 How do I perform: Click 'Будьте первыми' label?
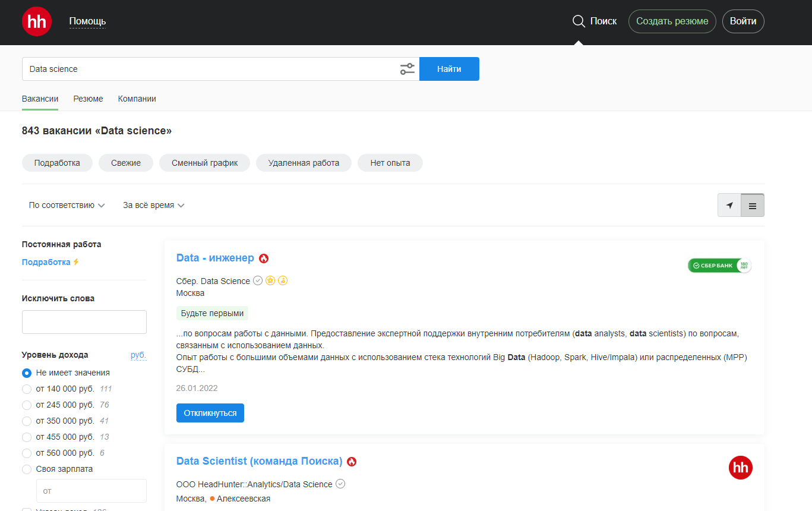pyautogui.click(x=212, y=313)
